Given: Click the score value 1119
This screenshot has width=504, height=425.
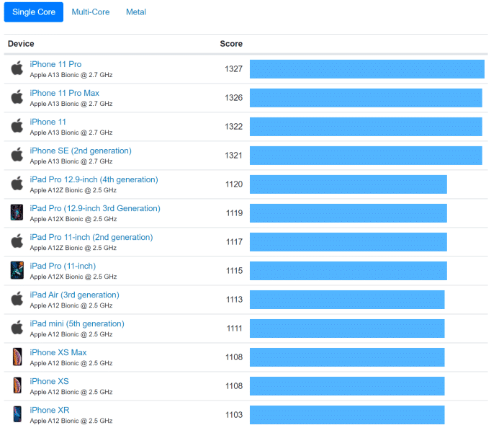Looking at the screenshot, I should [x=234, y=213].
